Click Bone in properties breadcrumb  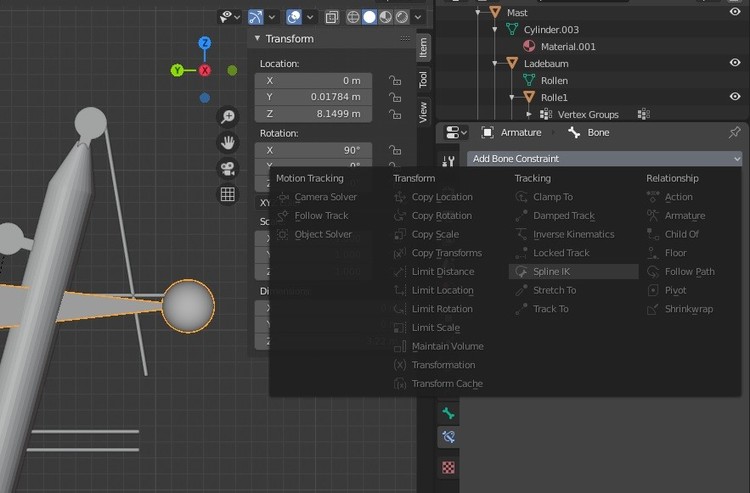pos(598,132)
